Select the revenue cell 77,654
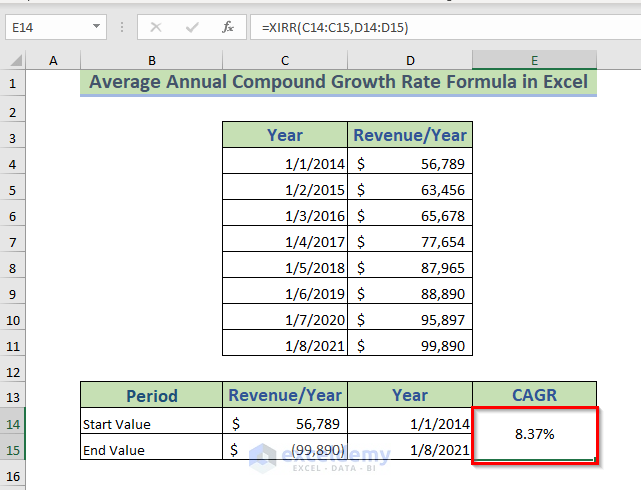Screen dimensions: 641x490 coord(410,239)
